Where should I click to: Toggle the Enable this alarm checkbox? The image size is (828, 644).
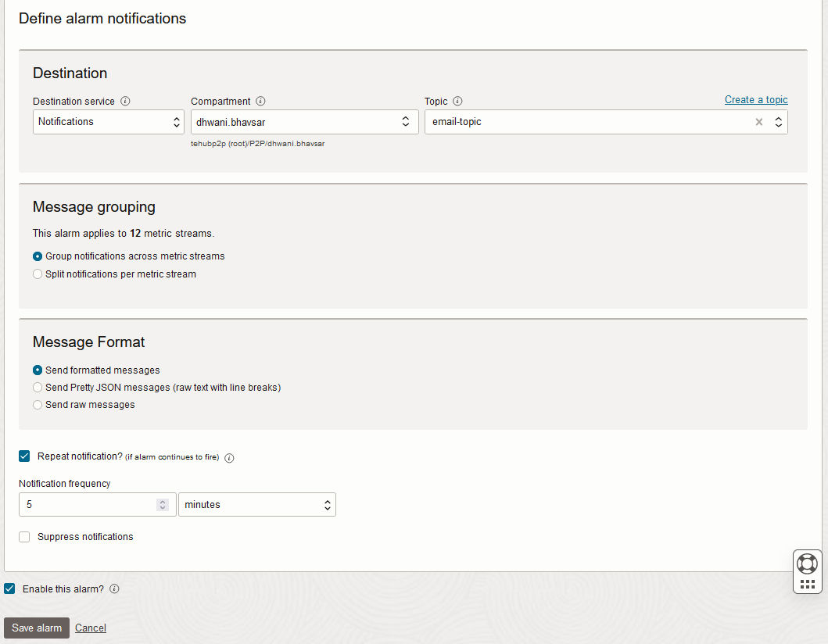pos(10,589)
